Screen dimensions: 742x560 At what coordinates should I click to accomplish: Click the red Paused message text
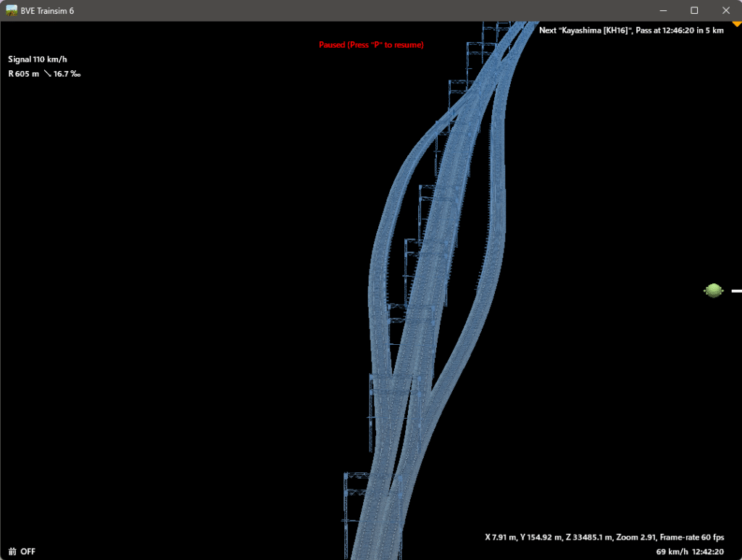click(x=371, y=45)
